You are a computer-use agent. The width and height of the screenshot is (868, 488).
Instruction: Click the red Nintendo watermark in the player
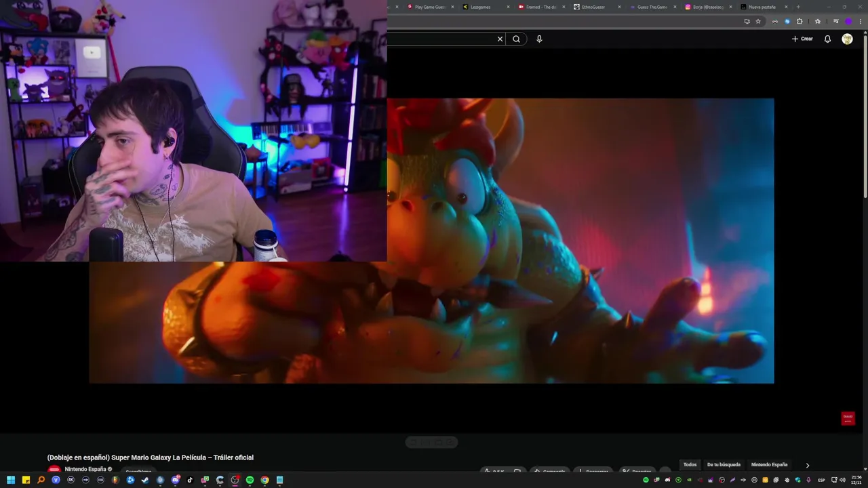848,418
